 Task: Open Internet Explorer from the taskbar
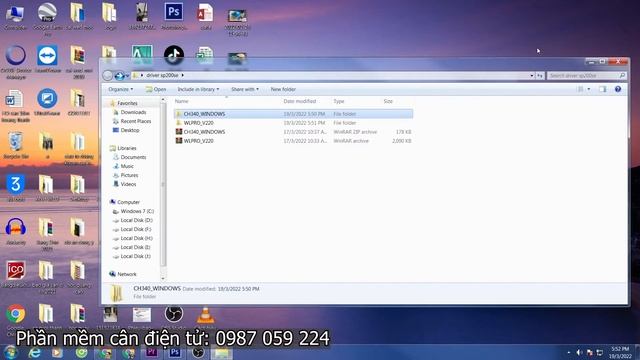point(34,353)
